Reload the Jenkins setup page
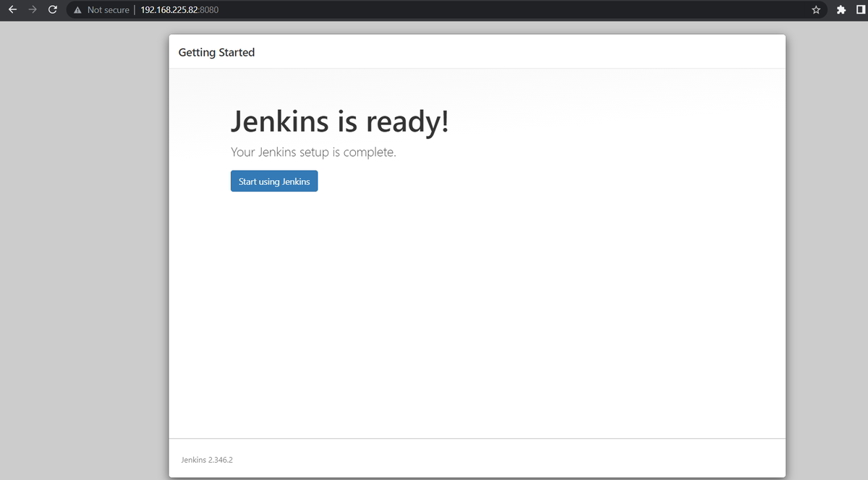 point(51,9)
